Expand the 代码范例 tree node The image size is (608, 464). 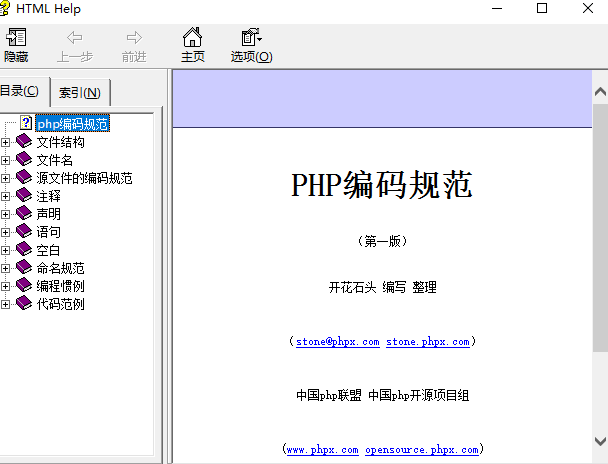[x=6, y=305]
